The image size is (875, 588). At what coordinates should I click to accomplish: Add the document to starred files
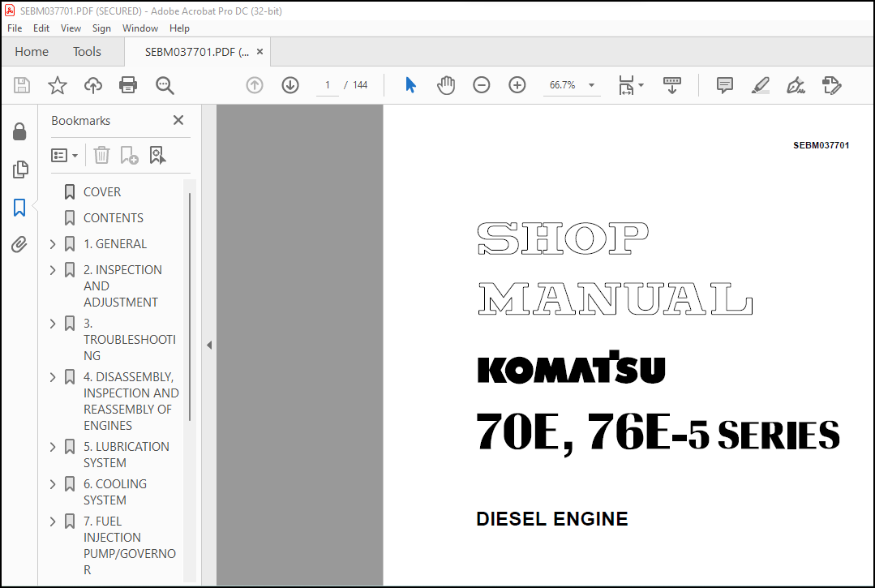(57, 85)
